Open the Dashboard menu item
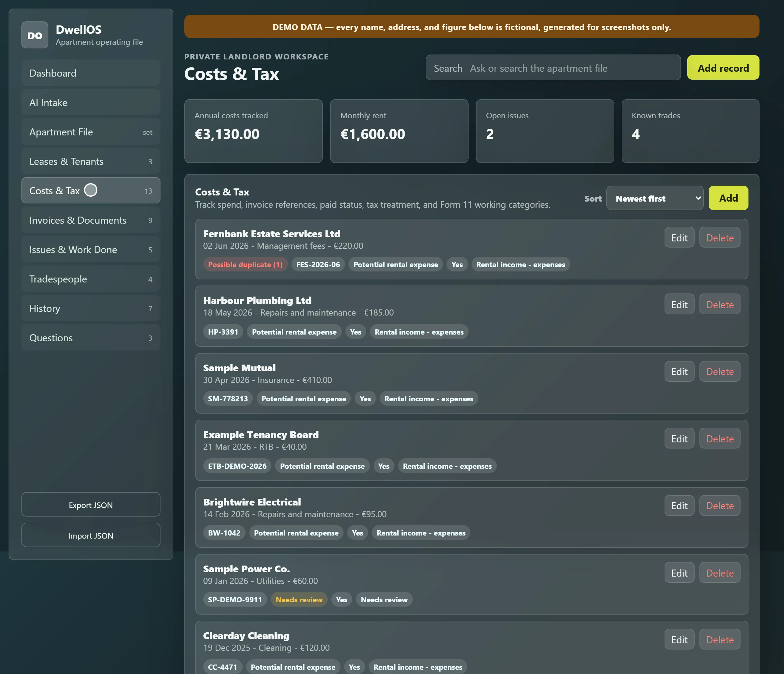Image resolution: width=784 pixels, height=674 pixels. pos(91,73)
